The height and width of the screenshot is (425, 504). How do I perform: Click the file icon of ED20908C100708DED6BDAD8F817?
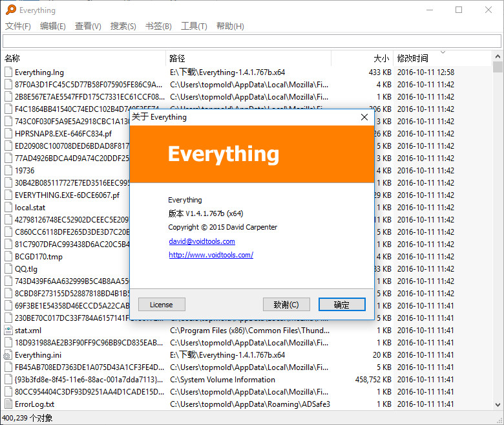(8, 146)
